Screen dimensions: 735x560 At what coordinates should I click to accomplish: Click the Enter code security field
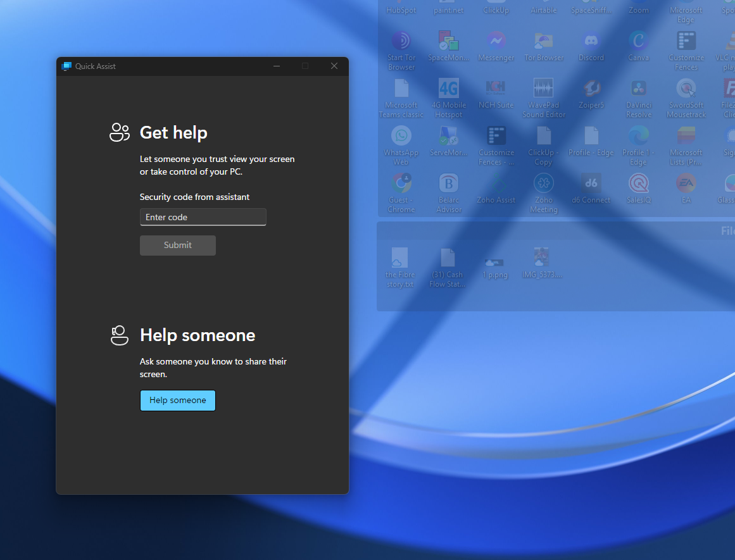[203, 217]
